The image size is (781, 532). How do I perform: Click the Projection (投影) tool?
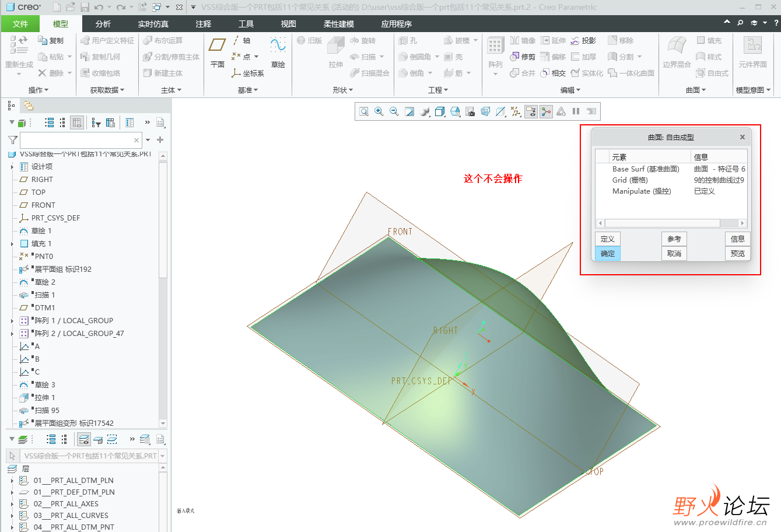pyautogui.click(x=583, y=40)
